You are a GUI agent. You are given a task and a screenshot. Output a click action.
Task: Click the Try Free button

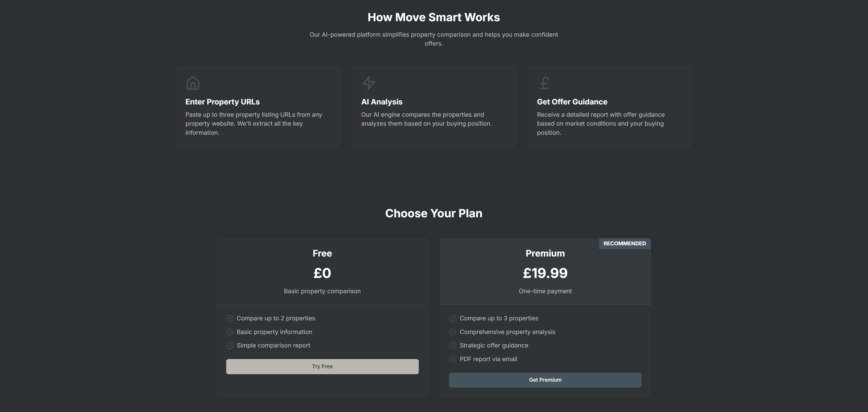322,366
